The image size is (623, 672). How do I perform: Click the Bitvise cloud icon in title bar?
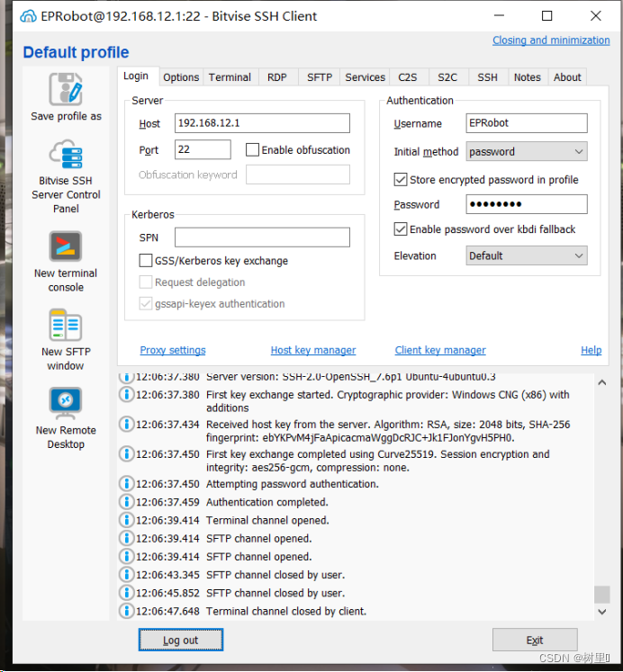click(28, 16)
